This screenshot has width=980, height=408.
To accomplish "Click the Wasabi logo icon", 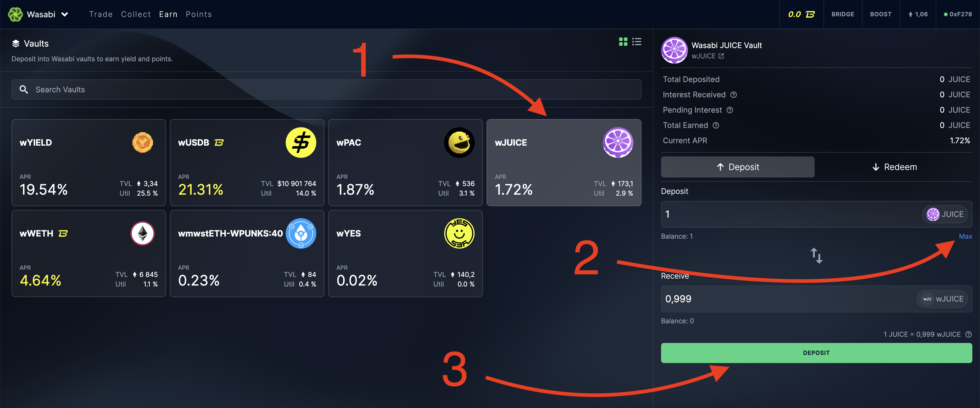I will [x=15, y=14].
